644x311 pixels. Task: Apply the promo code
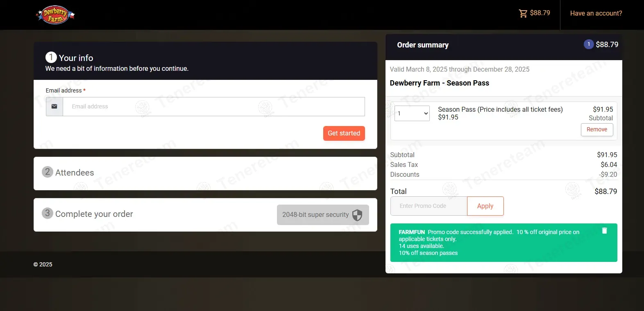(x=485, y=206)
